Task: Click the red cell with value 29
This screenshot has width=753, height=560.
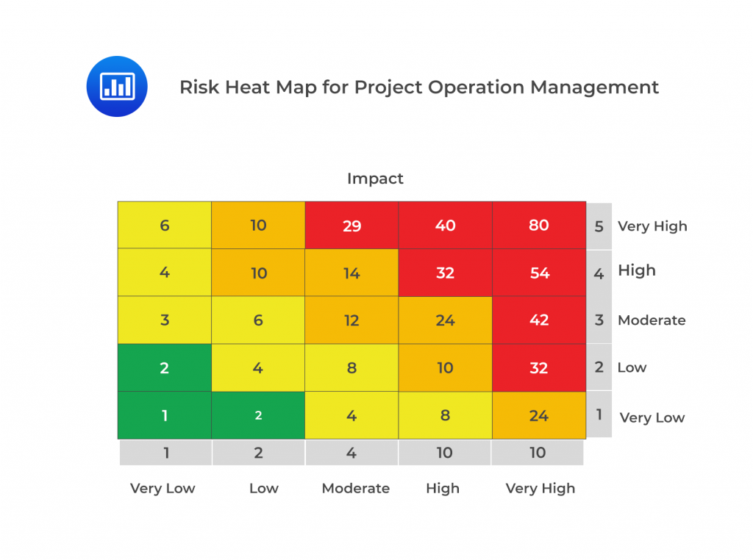Action: (351, 225)
